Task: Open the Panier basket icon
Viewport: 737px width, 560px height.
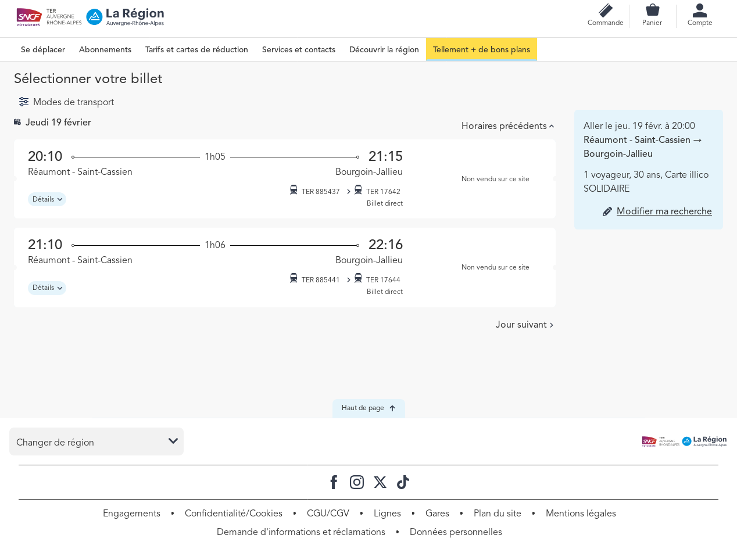Action: pos(652,10)
